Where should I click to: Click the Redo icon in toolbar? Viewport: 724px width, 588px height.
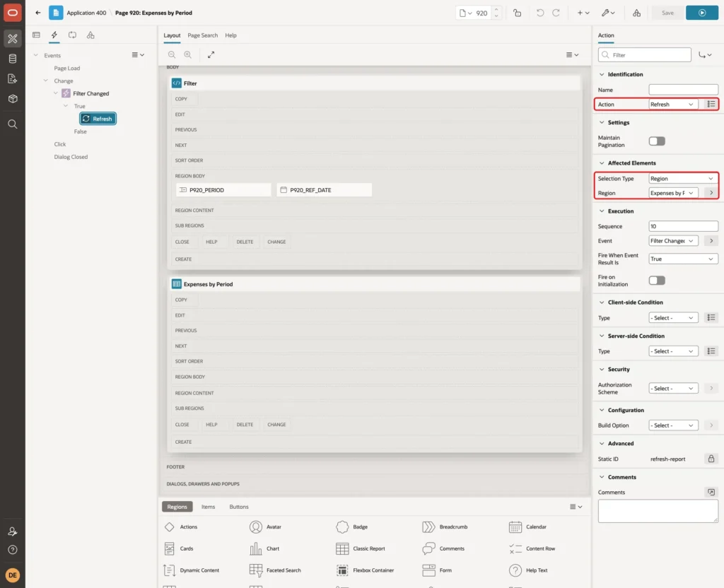tap(556, 13)
